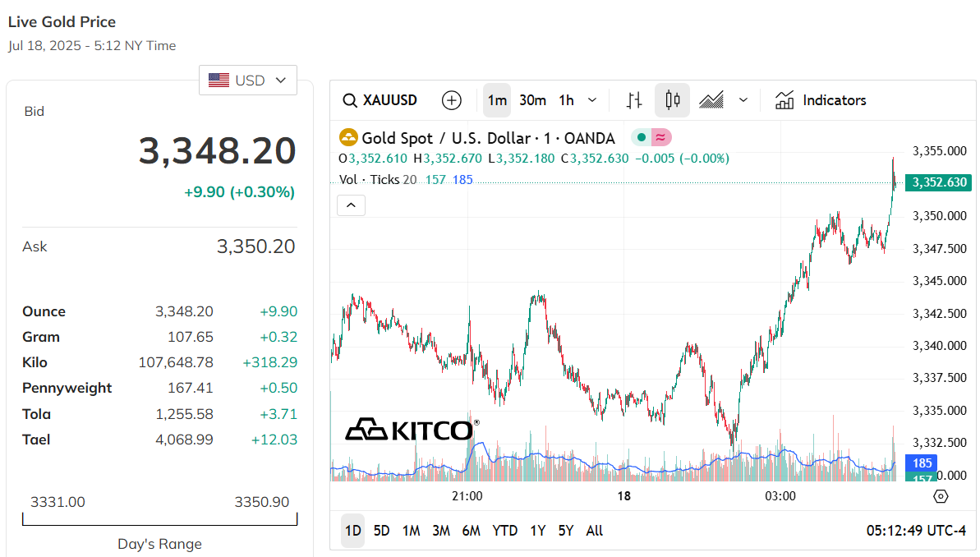Image resolution: width=980 pixels, height=557 pixels.
Task: Open the Indicators panel
Action: pos(821,100)
